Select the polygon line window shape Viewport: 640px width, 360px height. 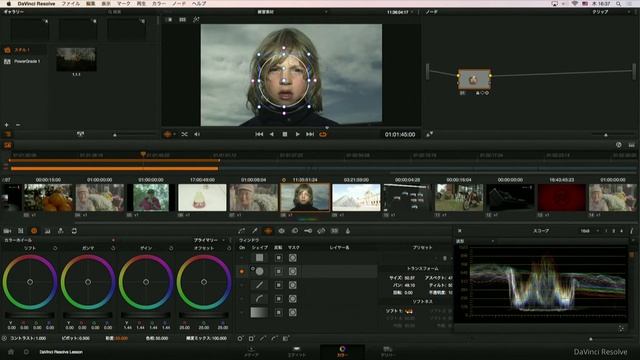point(259,285)
